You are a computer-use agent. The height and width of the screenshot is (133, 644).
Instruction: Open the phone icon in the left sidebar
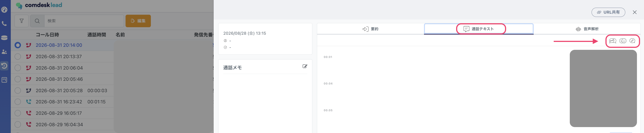[4, 24]
